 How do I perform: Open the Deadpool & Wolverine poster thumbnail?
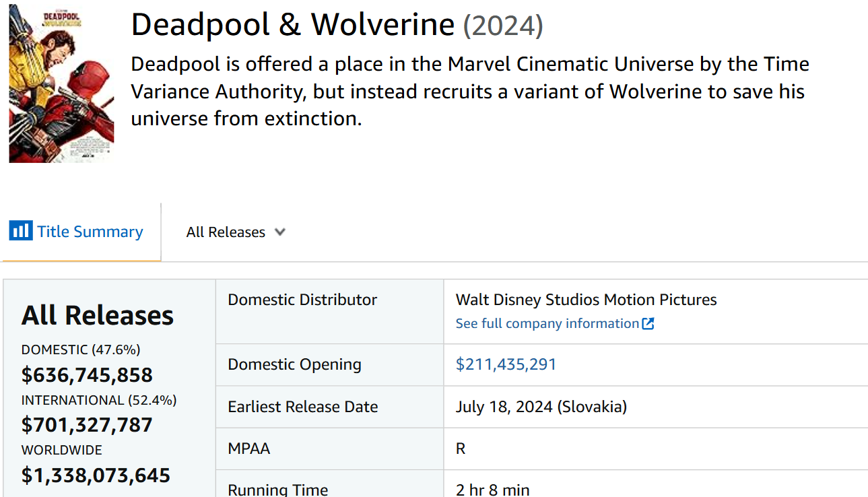pyautogui.click(x=61, y=84)
